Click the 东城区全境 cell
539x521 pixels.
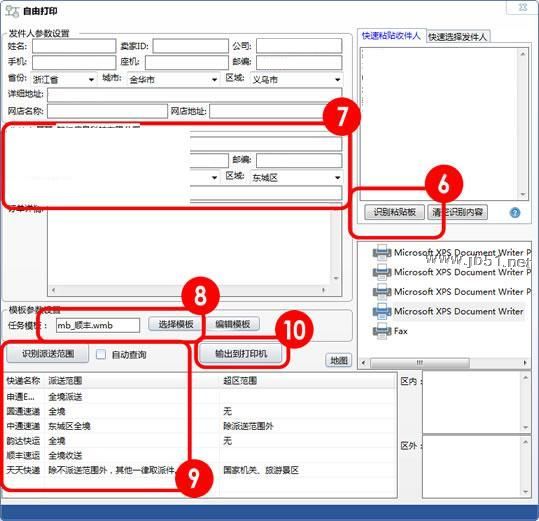point(69,426)
